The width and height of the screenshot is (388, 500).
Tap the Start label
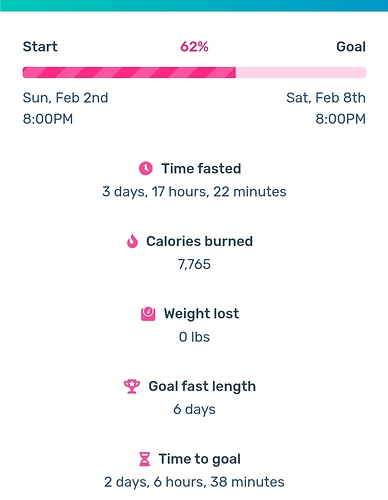(x=40, y=47)
